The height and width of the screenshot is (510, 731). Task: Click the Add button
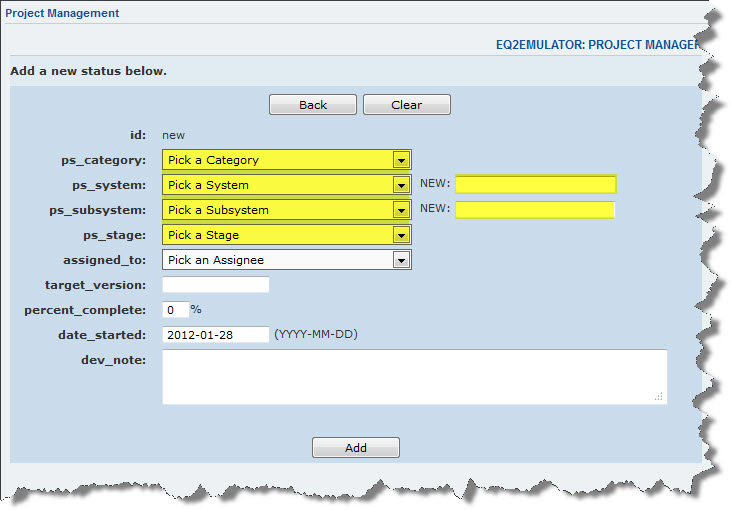pos(355,448)
